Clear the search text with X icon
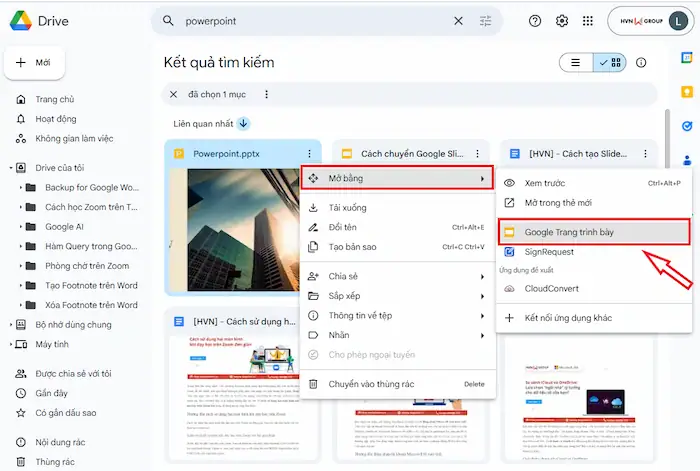This screenshot has height=471, width=700. click(459, 21)
